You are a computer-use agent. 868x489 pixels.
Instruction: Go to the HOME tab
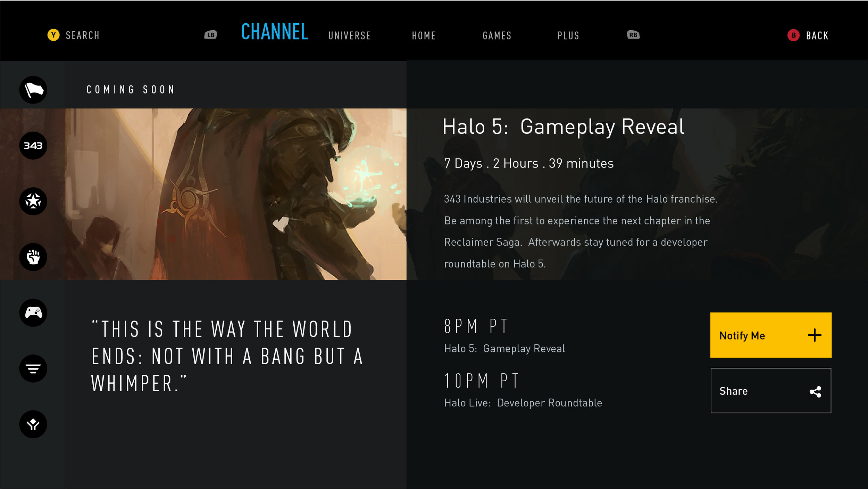pos(424,35)
